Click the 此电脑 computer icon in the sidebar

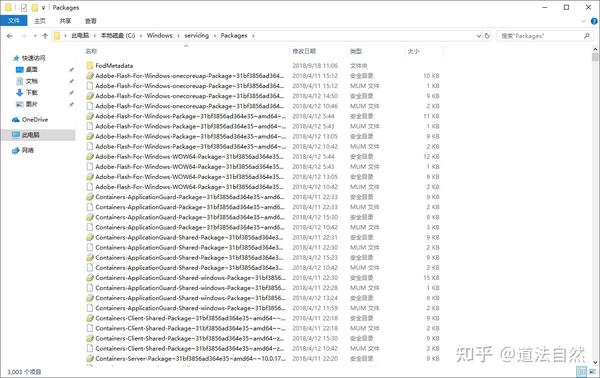[x=16, y=135]
